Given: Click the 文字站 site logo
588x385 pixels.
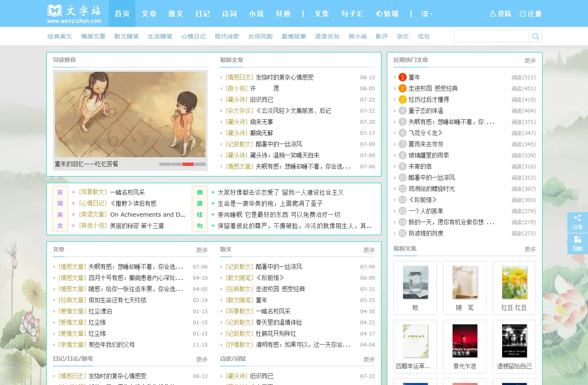Looking at the screenshot, I should 74,14.
